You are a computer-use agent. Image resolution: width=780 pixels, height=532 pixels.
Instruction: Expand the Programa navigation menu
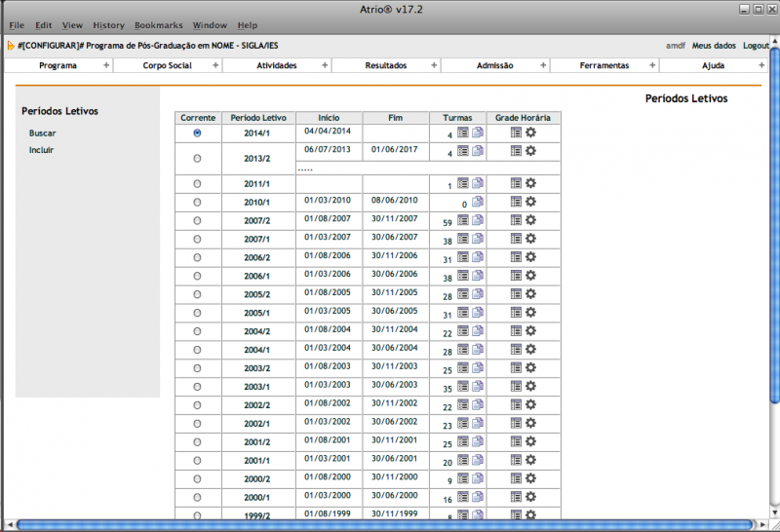[x=58, y=65]
